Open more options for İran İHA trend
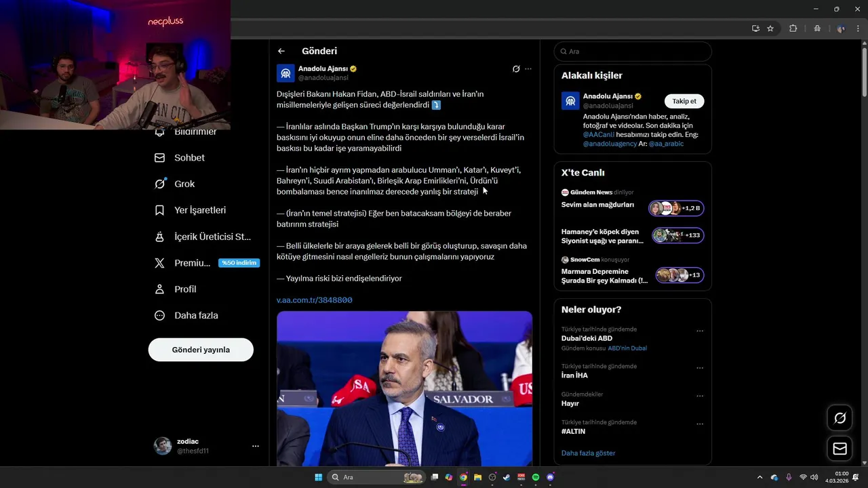Viewport: 868px width, 488px height. pyautogui.click(x=700, y=368)
